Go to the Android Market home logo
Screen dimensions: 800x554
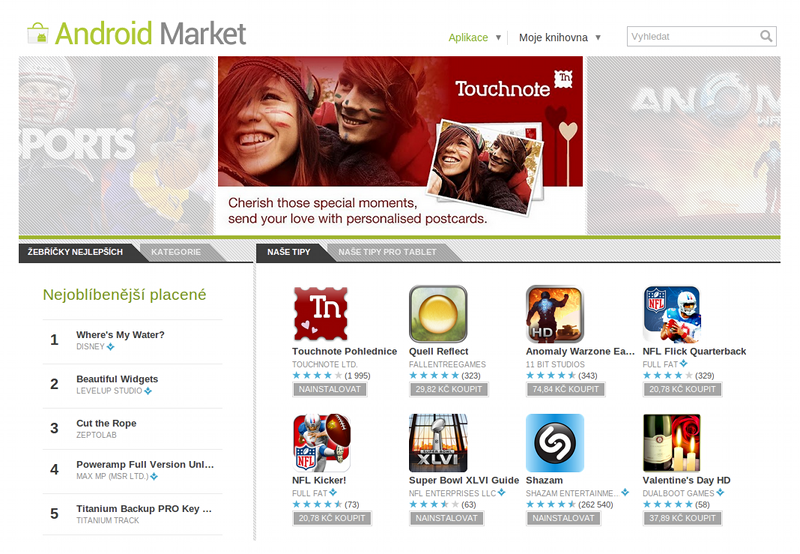(137, 34)
